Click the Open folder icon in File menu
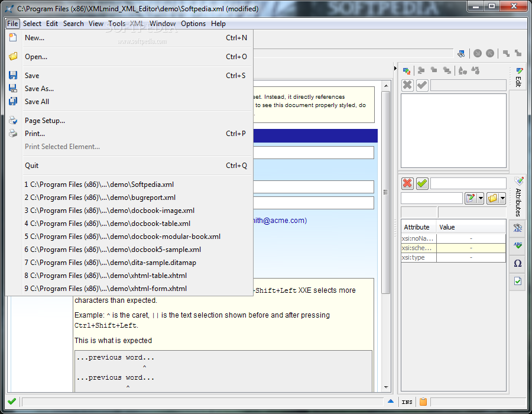This screenshot has width=532, height=414. point(13,56)
